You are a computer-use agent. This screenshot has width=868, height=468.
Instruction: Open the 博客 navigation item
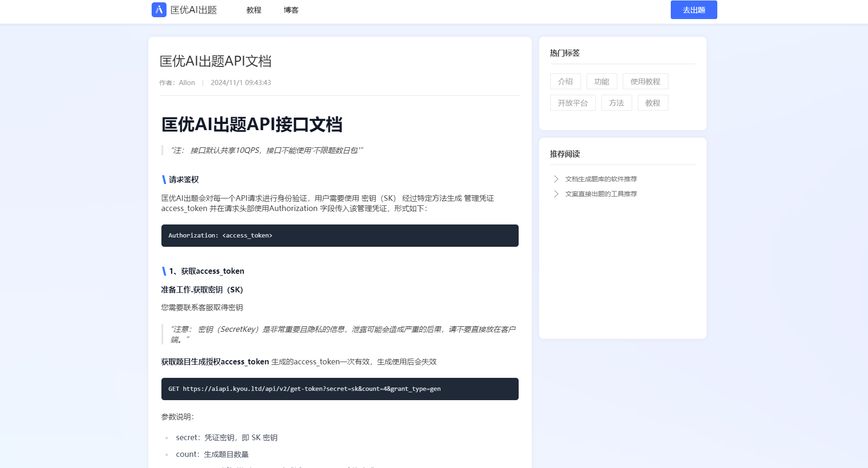pos(291,10)
